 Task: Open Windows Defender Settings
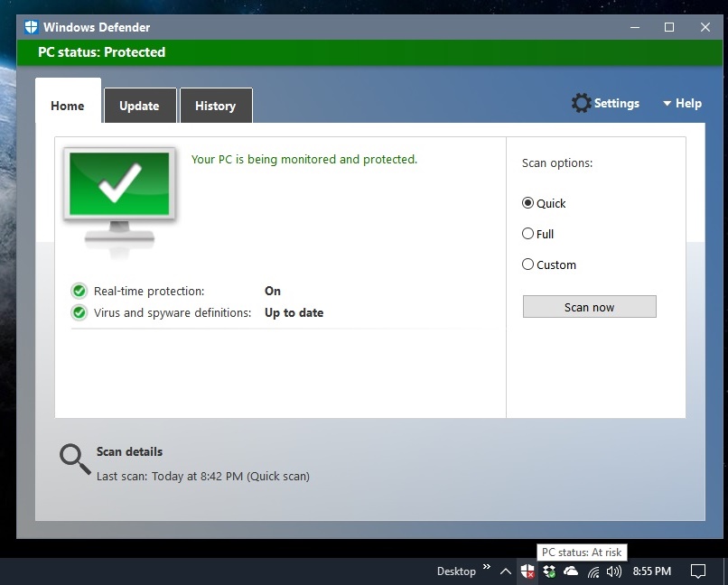coord(605,103)
